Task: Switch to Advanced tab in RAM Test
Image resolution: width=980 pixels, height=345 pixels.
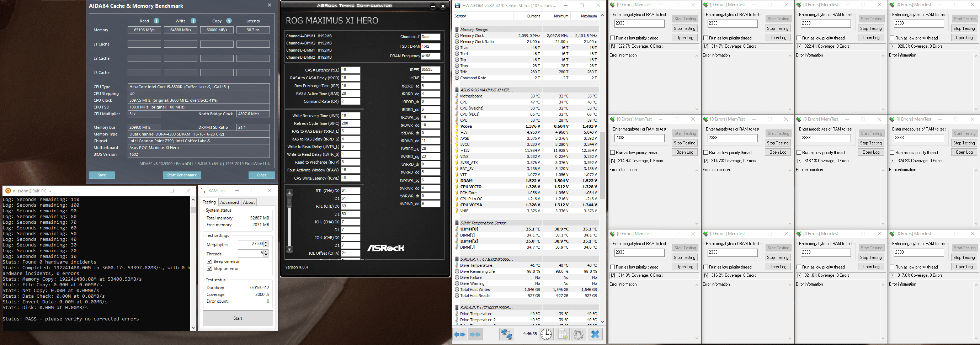Action: (229, 202)
